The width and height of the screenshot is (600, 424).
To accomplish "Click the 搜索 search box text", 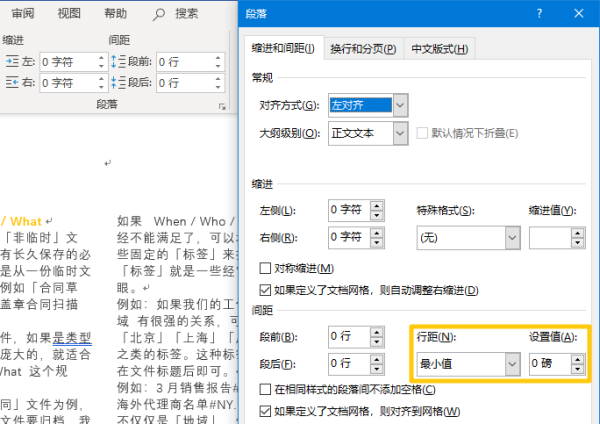I will pos(186,14).
